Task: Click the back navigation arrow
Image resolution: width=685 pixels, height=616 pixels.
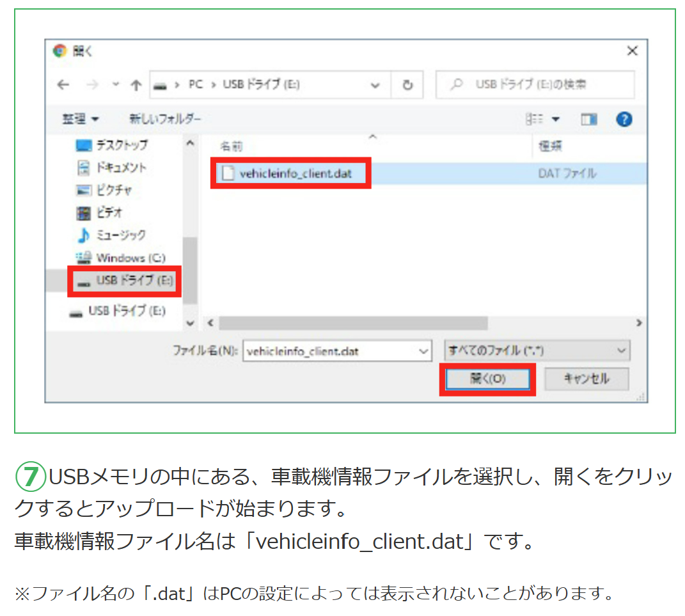Action: click(x=63, y=85)
